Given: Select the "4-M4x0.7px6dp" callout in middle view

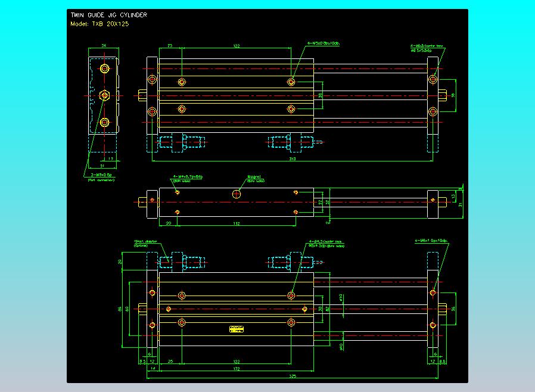Looking at the screenshot, I should 188,177.
